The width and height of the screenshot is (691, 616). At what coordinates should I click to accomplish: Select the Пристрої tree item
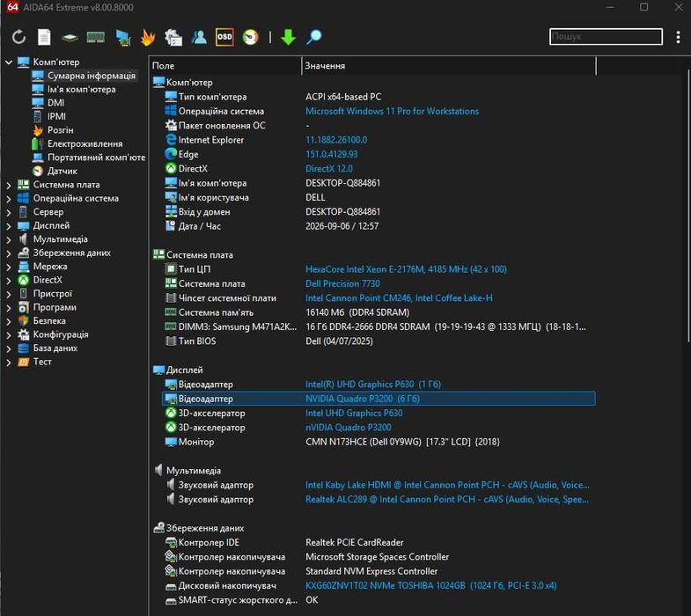pos(53,293)
